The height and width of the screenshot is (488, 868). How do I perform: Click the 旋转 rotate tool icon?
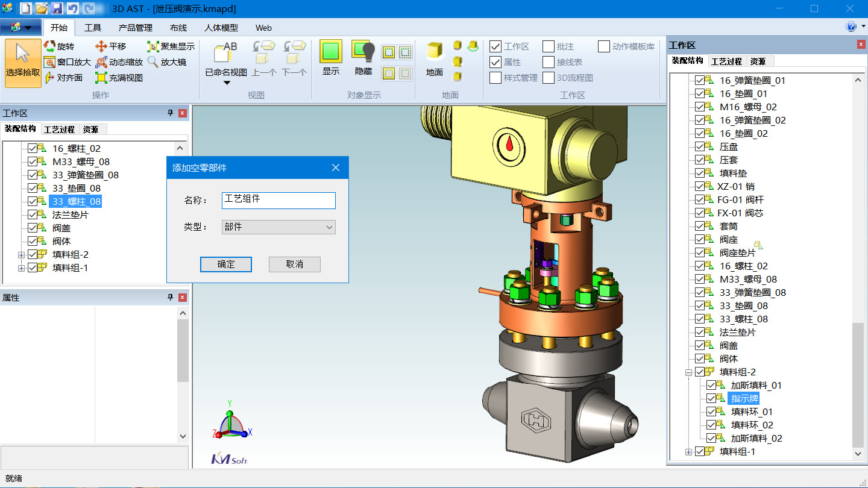49,46
